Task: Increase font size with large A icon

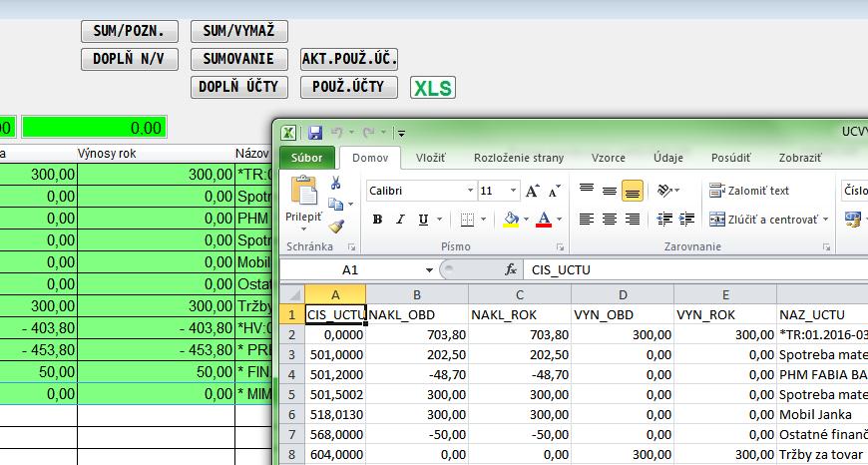Action: point(533,191)
